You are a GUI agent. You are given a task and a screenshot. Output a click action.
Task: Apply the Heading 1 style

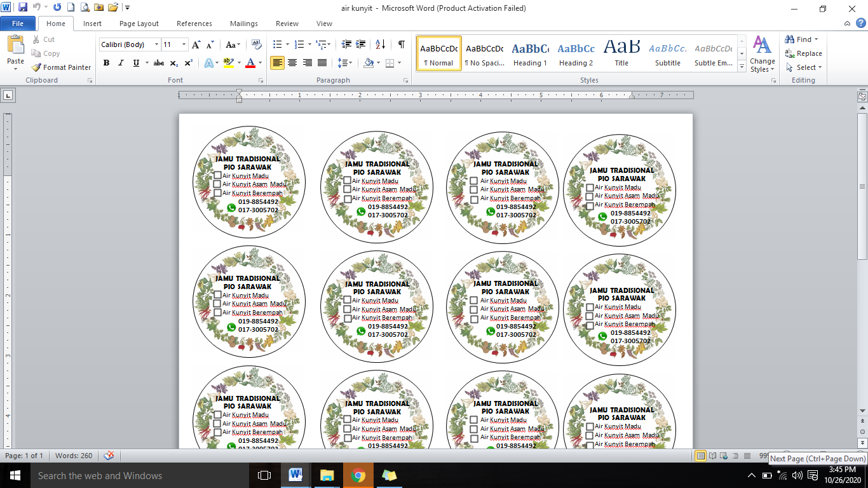point(530,53)
